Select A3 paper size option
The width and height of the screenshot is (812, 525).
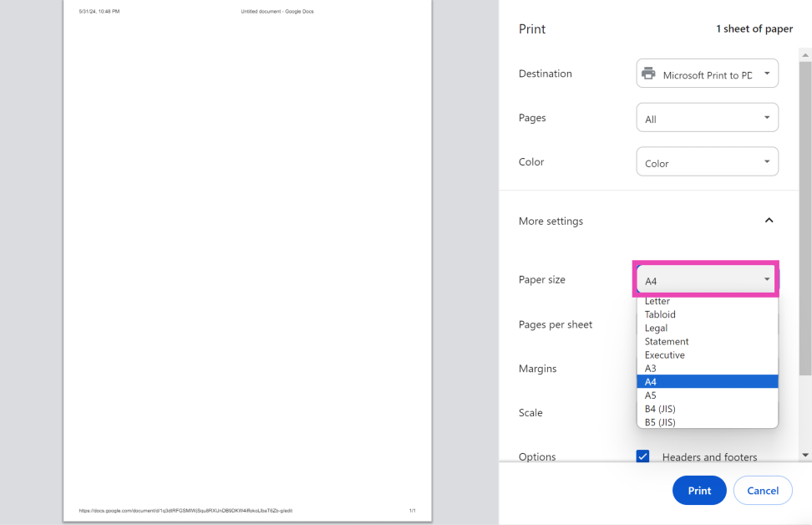651,368
